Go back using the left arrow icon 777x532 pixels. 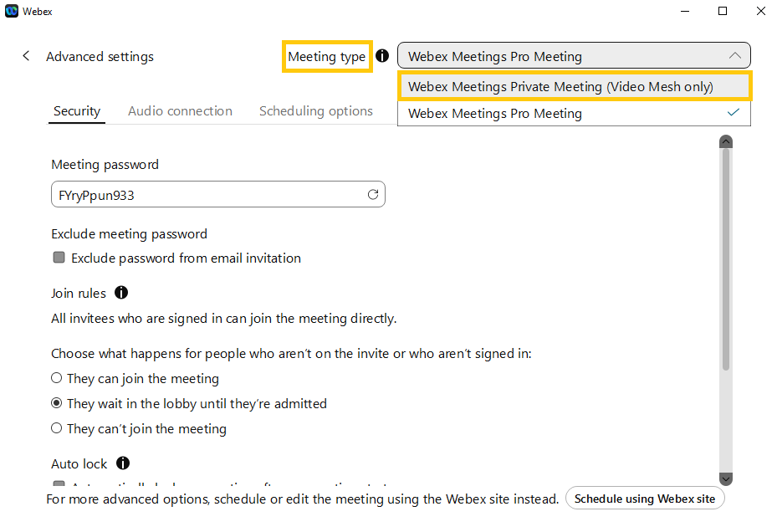pos(26,56)
